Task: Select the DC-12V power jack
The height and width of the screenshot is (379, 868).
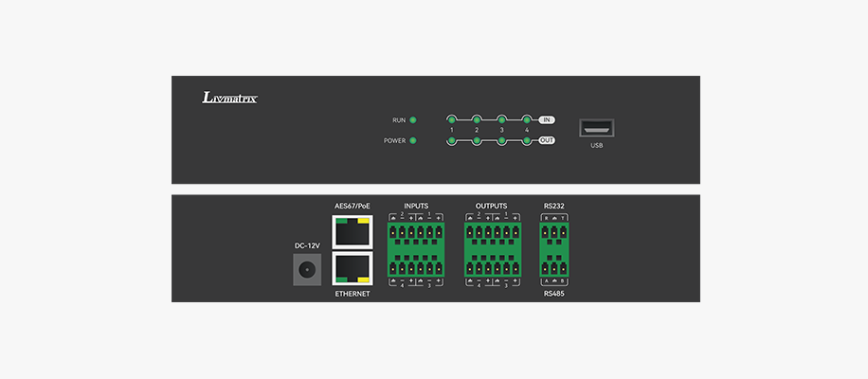Action: [306, 270]
